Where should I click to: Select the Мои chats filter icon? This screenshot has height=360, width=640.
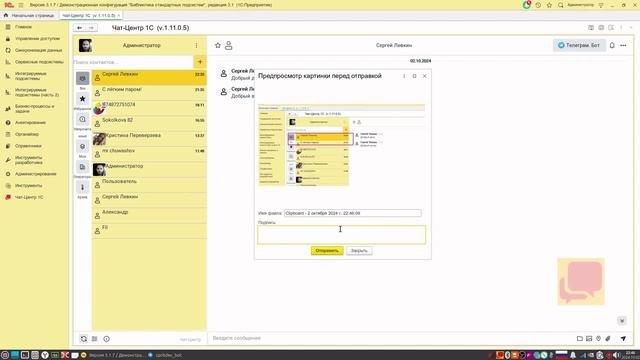82,147
